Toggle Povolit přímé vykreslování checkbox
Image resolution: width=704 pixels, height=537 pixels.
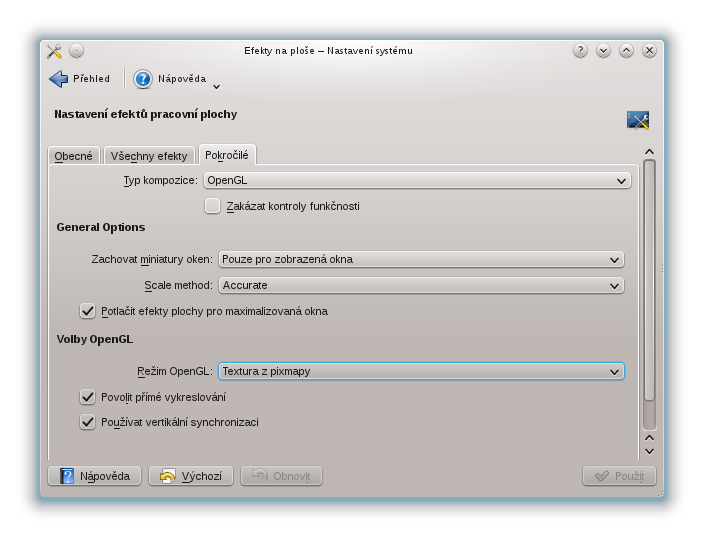pyautogui.click(x=88, y=397)
